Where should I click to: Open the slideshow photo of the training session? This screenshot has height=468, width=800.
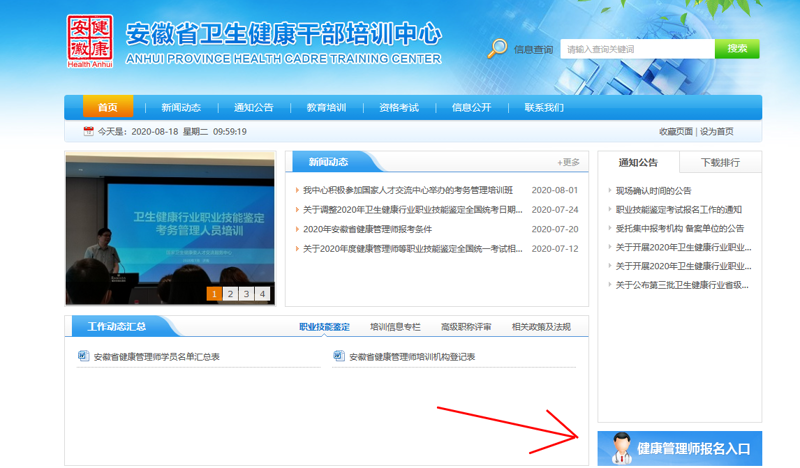(x=170, y=228)
